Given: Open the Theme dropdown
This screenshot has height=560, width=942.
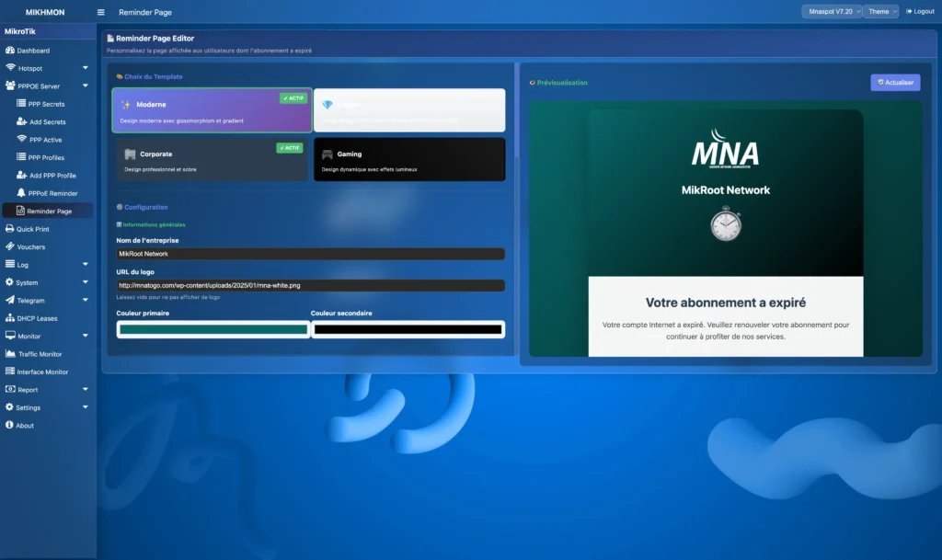Looking at the screenshot, I should point(881,12).
